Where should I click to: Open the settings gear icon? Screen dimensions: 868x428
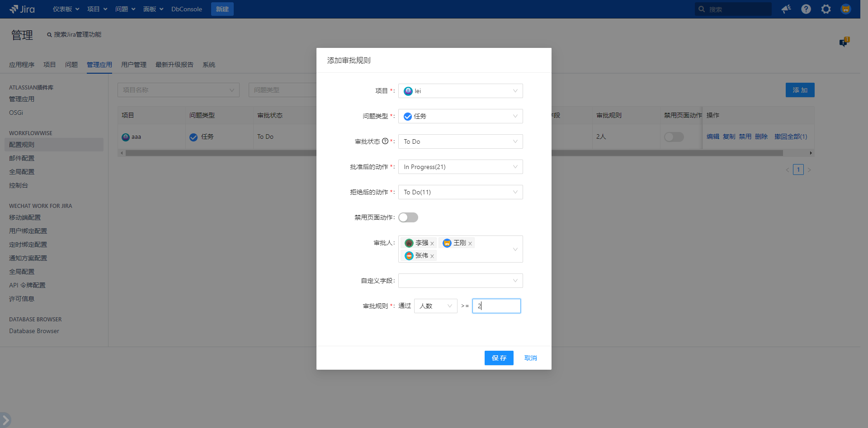[x=826, y=9]
